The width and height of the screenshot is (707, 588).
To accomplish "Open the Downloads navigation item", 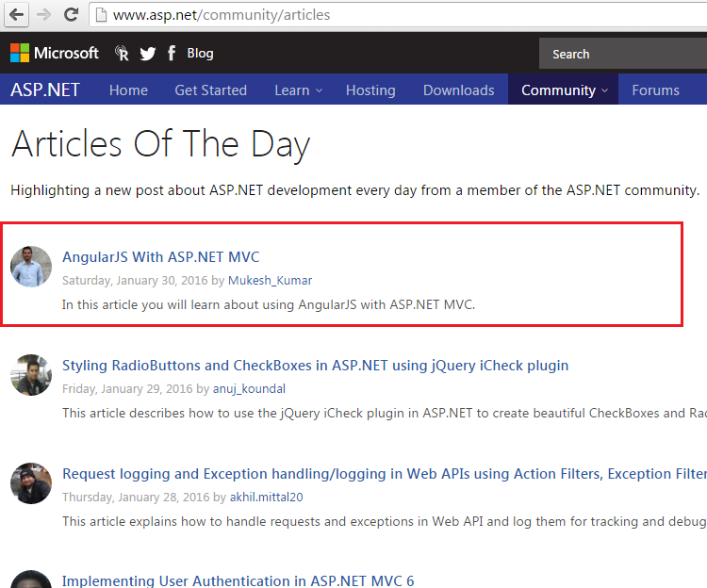I will [x=458, y=90].
